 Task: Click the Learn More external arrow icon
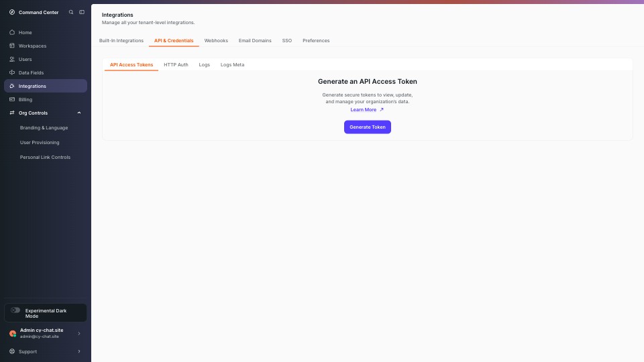(x=382, y=109)
